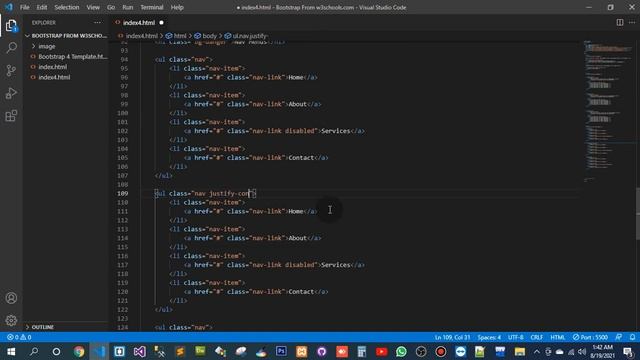Click the editor vertical scrollbar thumb
Viewport: 640px width, 360px height.
click(x=638, y=213)
